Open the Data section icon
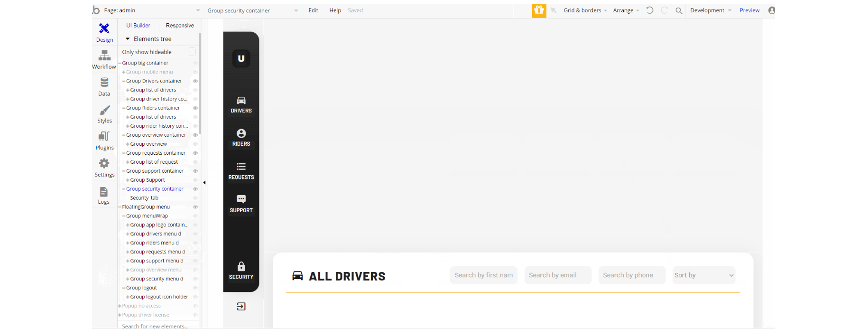 tap(104, 83)
